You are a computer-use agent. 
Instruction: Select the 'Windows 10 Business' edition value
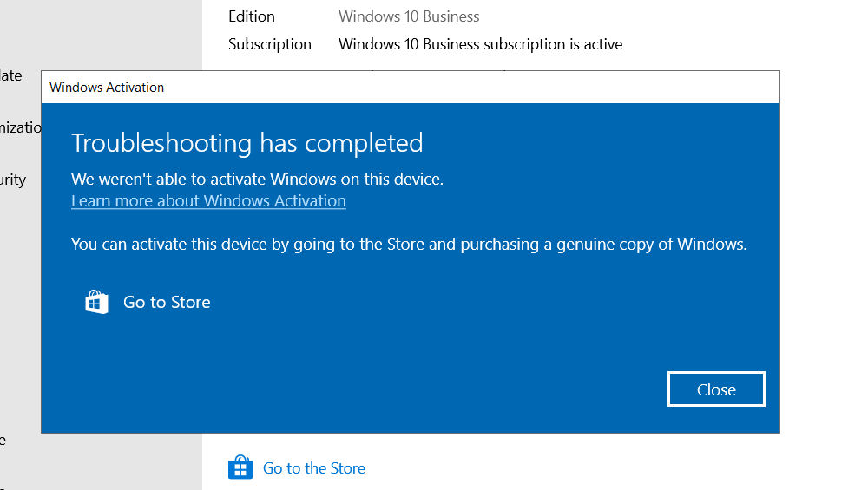(409, 16)
